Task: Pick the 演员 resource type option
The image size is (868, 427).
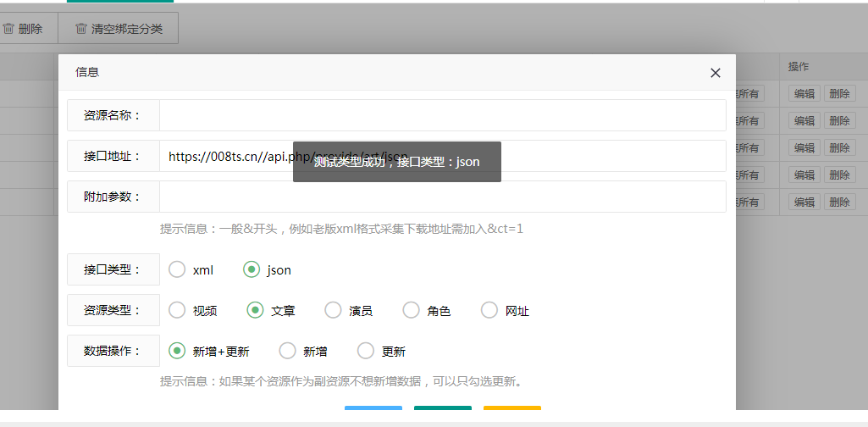Action: 333,310
